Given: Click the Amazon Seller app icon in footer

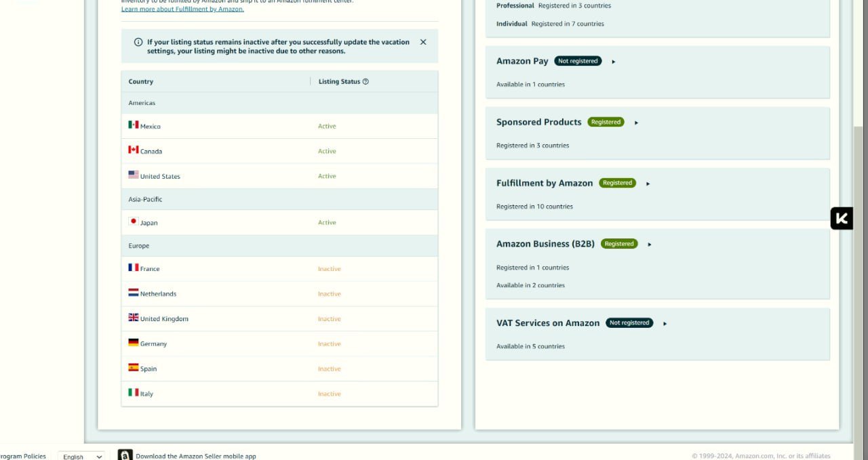Looking at the screenshot, I should click(x=125, y=455).
